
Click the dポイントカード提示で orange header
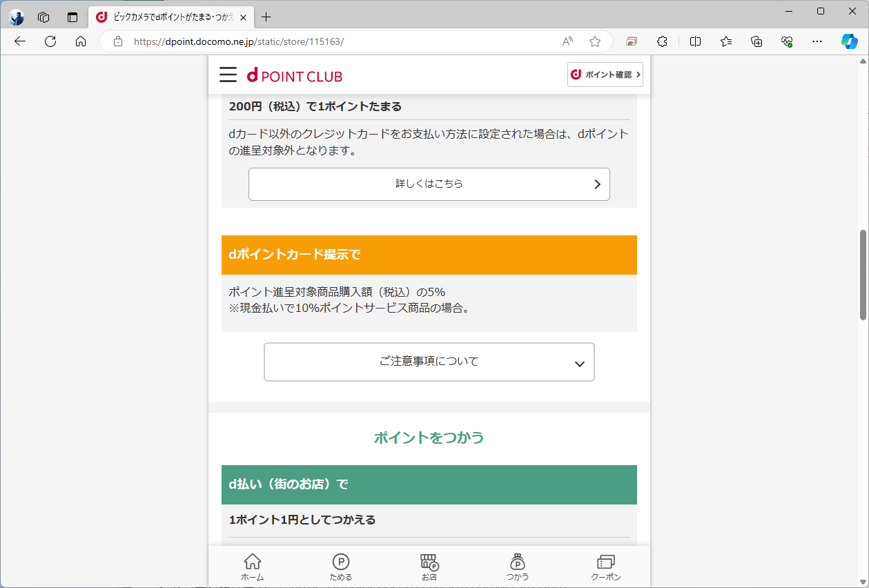[429, 255]
